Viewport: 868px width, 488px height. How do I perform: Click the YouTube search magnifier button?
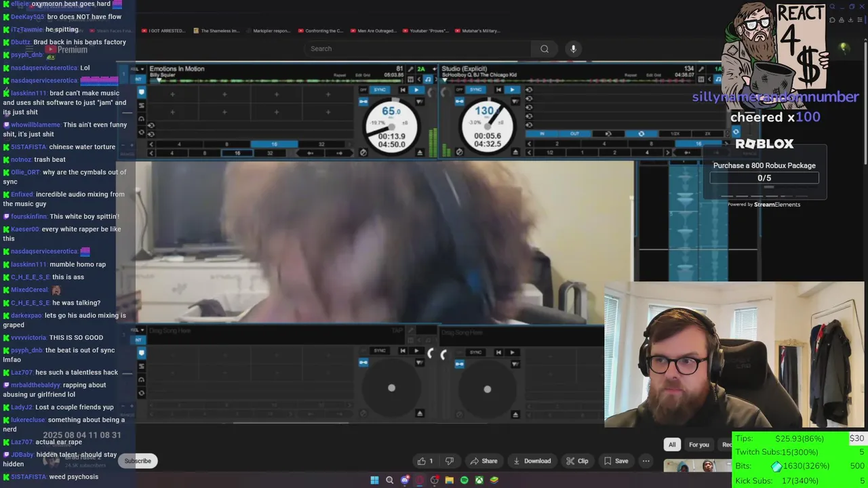[x=544, y=49]
